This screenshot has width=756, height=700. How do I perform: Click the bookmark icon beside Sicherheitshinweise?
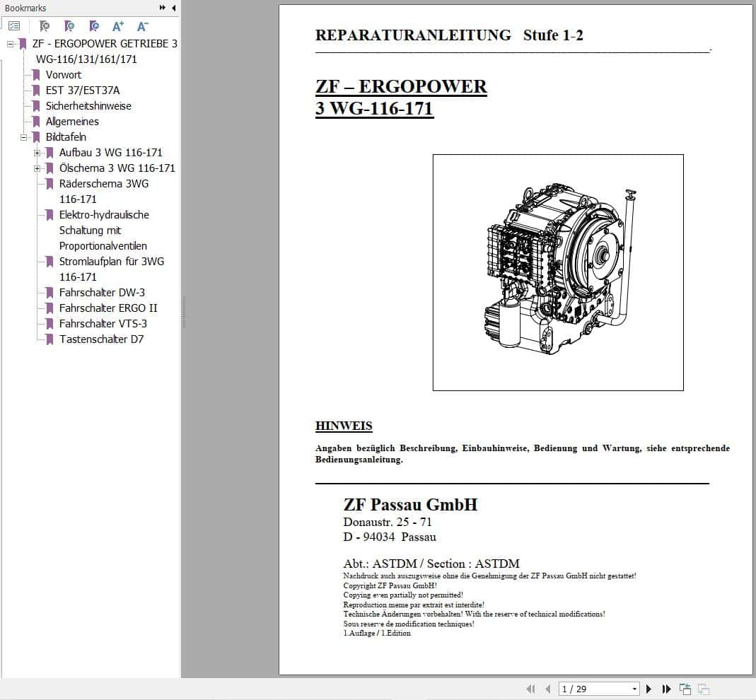click(x=35, y=105)
